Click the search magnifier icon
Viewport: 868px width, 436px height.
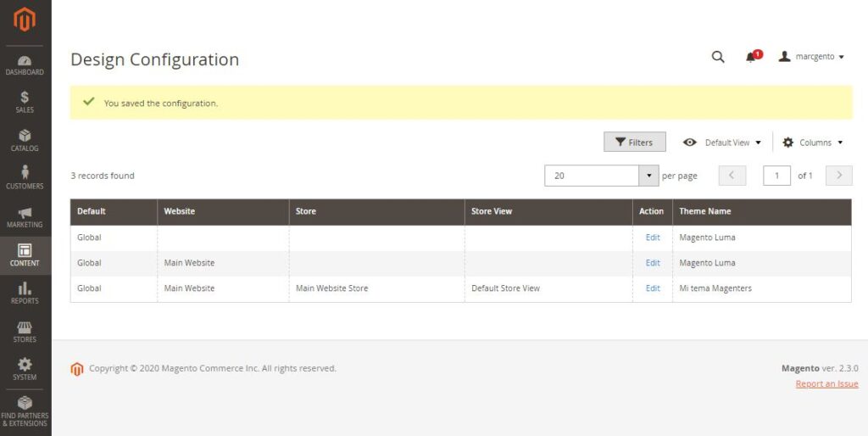point(718,57)
